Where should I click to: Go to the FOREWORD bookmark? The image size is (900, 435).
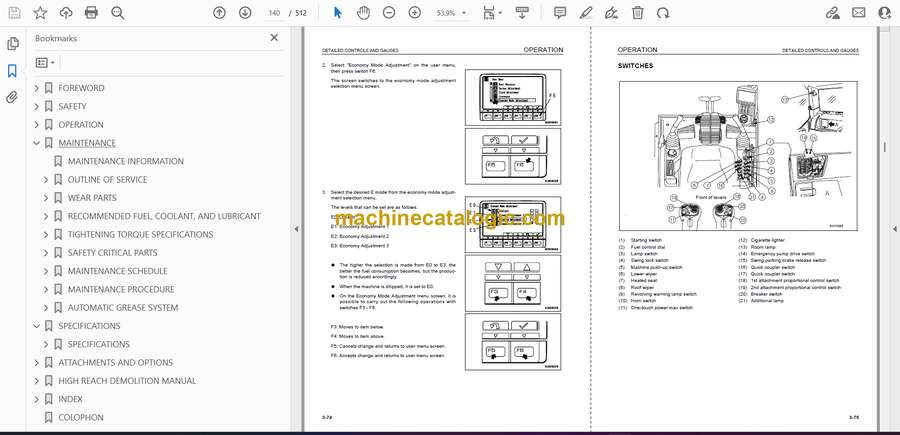point(81,88)
